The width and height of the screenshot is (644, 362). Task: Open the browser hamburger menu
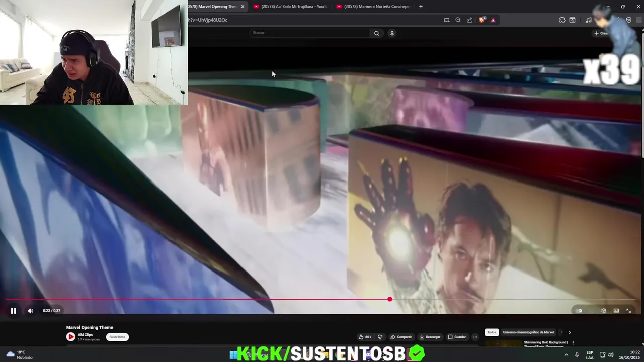coord(639,20)
